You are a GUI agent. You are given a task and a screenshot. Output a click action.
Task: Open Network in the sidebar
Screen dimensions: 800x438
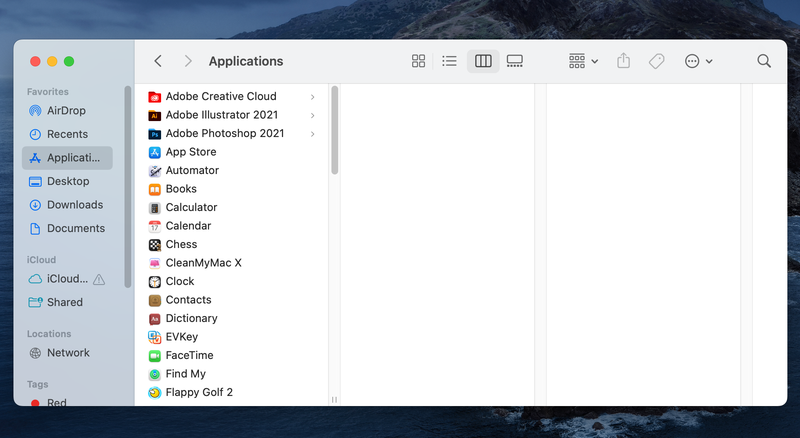tap(67, 353)
